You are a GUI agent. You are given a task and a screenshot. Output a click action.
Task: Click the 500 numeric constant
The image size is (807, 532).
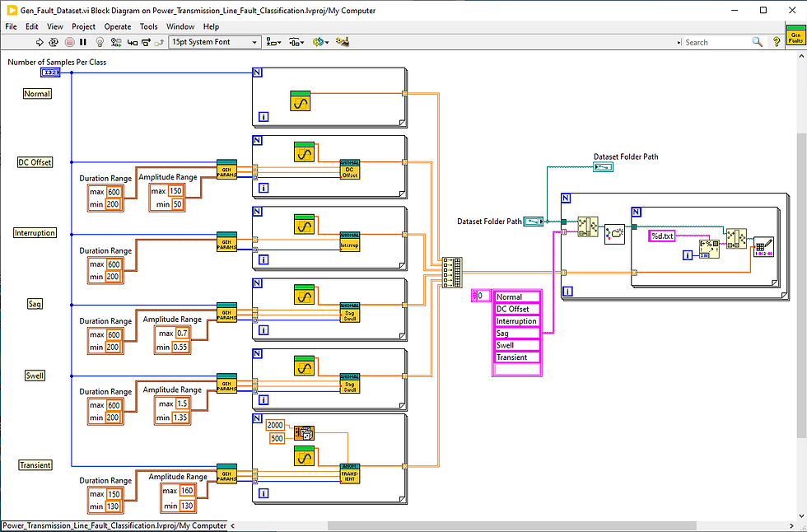coord(277,438)
